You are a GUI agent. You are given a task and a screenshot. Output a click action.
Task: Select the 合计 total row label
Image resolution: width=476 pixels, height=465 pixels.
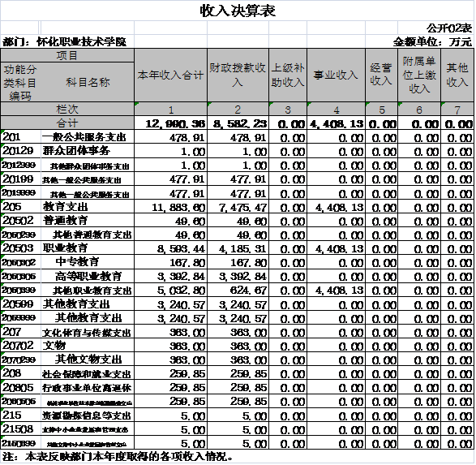click(x=67, y=123)
